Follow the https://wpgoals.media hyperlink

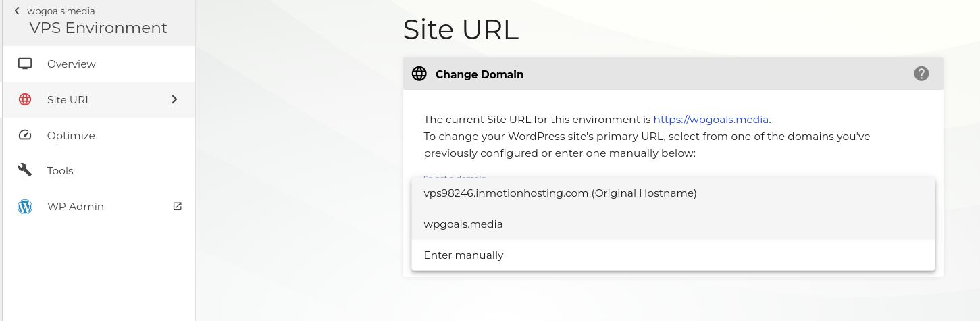tap(711, 120)
